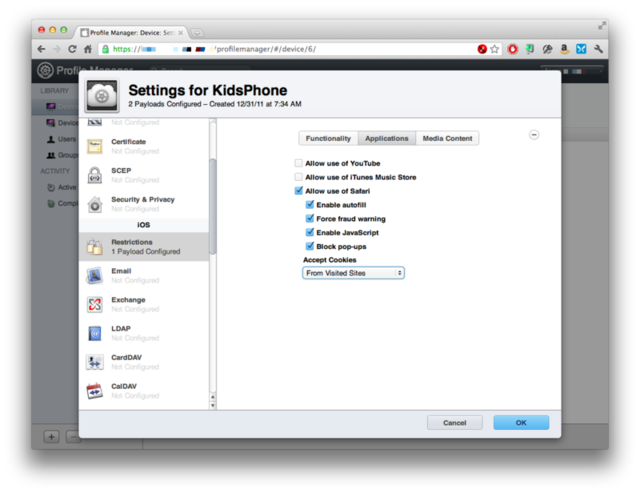Click the payload list scrollbar thumb
This screenshot has height=493, width=640.
213,206
